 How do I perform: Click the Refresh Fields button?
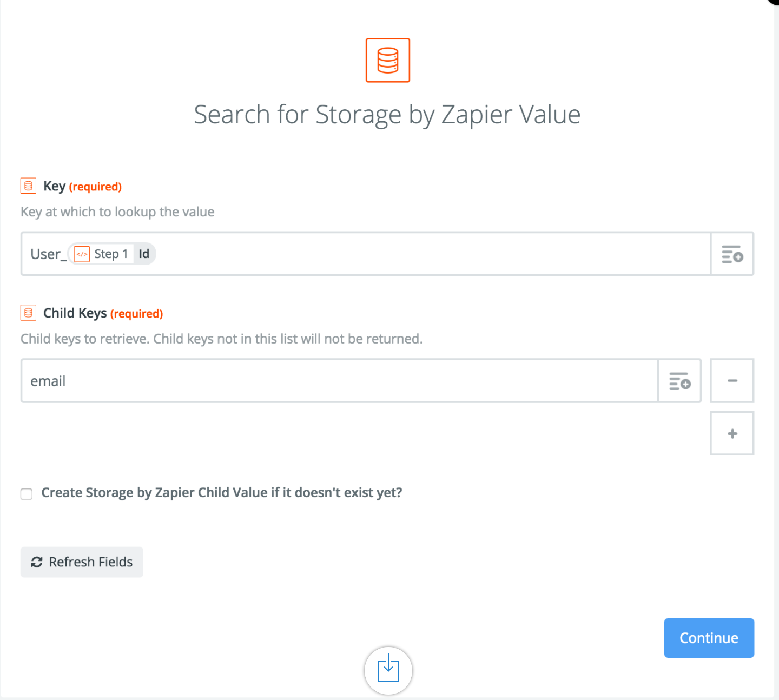[x=82, y=562]
